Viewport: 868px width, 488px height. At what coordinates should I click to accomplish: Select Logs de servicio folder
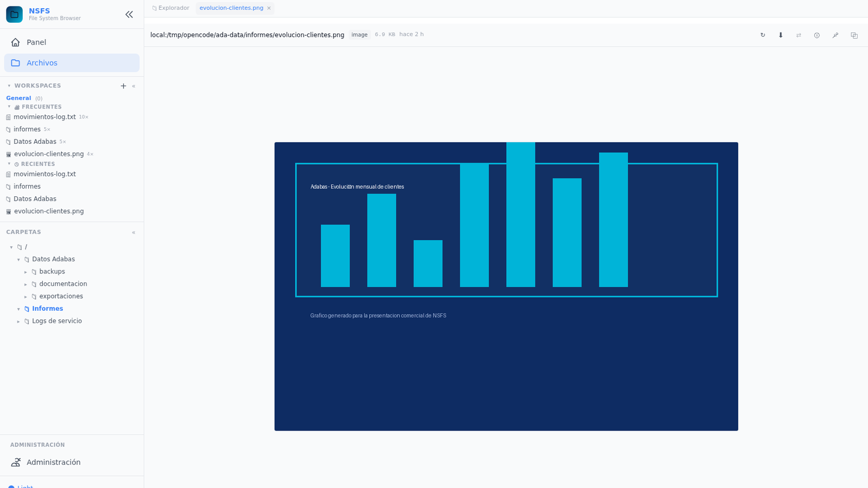point(56,321)
